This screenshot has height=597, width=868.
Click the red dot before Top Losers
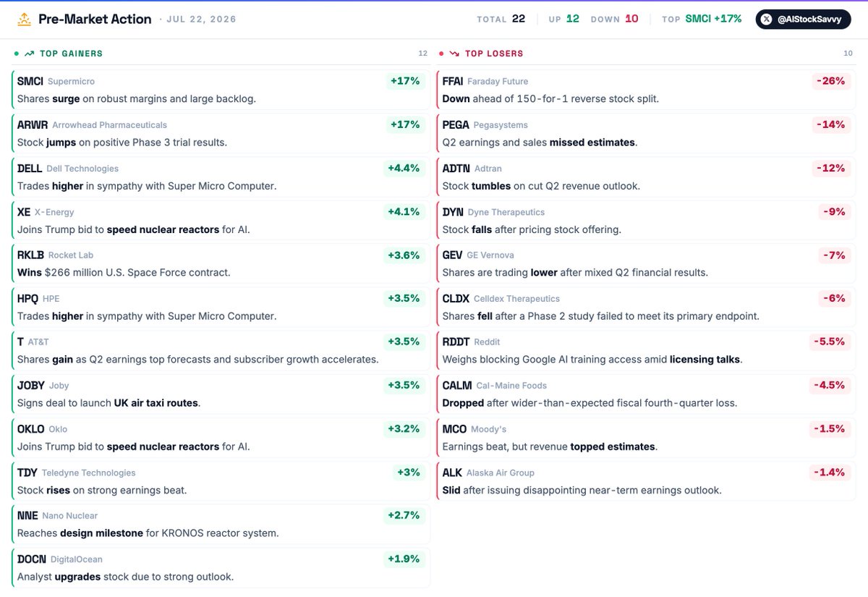[441, 54]
